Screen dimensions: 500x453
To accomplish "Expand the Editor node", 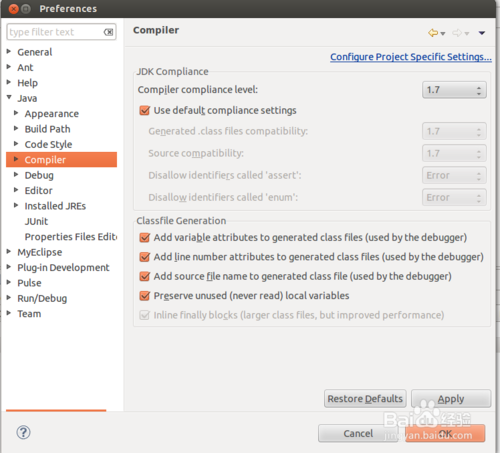I will tap(16, 190).
